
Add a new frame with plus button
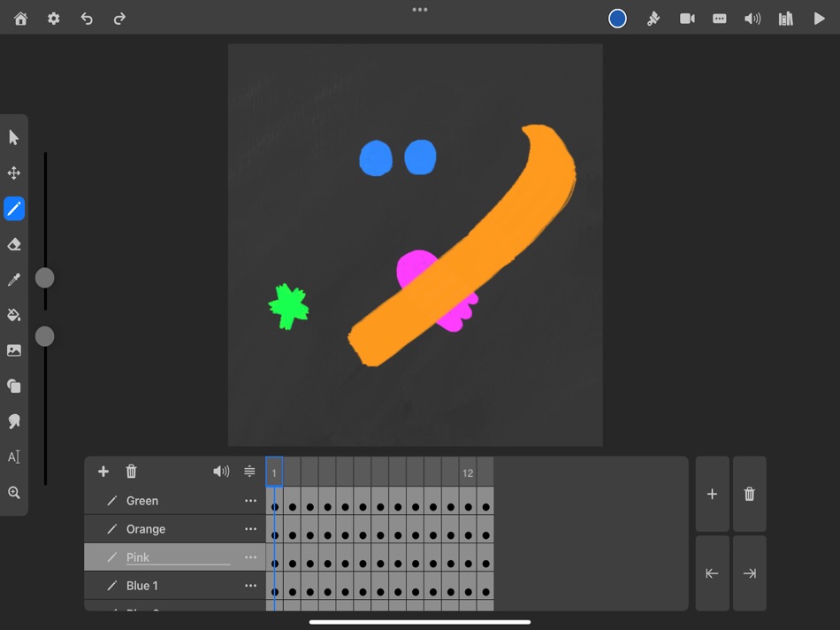coord(712,494)
